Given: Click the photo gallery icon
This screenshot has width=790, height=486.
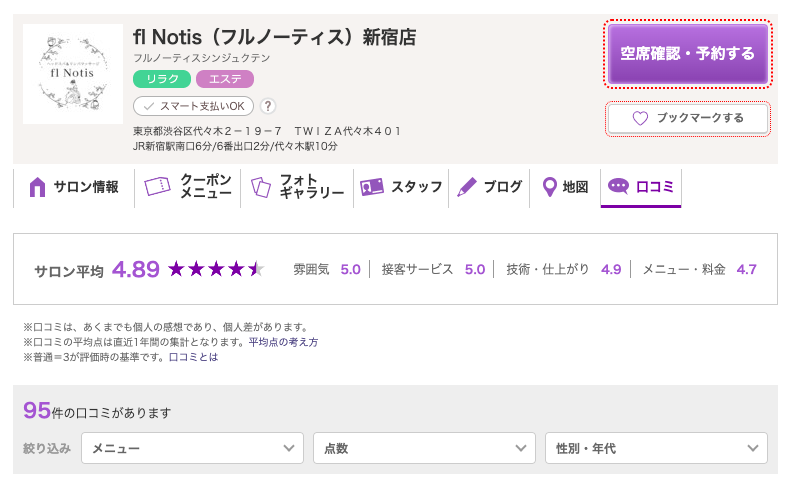Looking at the screenshot, I should (x=261, y=187).
